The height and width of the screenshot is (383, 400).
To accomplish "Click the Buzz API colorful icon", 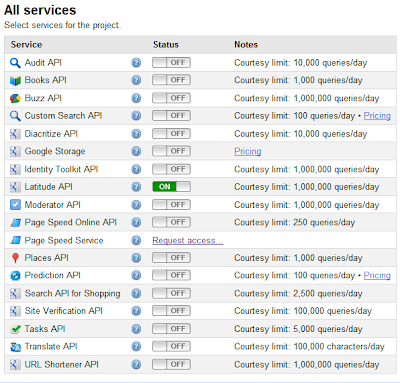I will 15,98.
